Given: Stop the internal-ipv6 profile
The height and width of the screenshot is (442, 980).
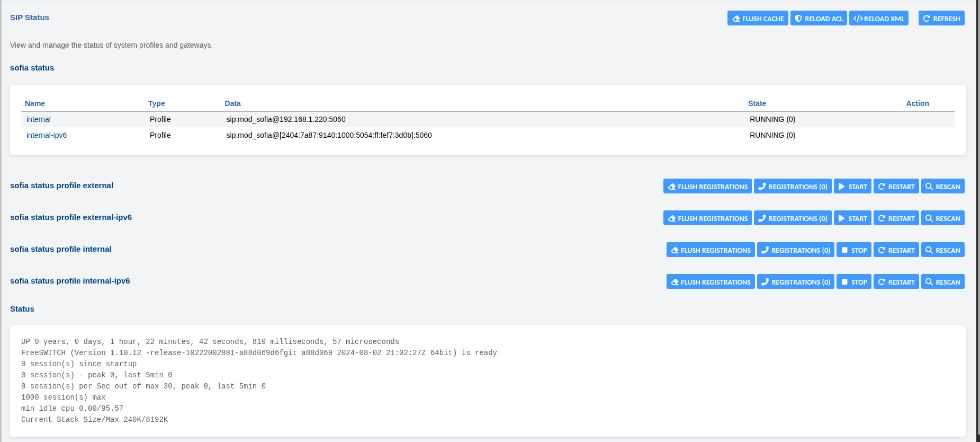Looking at the screenshot, I should tap(853, 282).
